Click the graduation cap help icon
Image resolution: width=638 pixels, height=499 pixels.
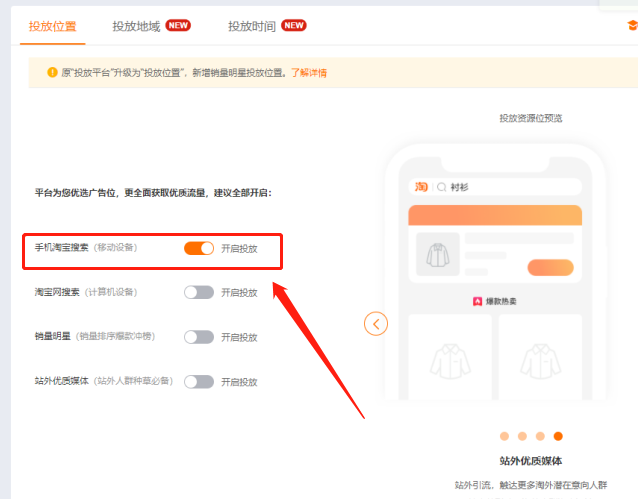click(632, 25)
